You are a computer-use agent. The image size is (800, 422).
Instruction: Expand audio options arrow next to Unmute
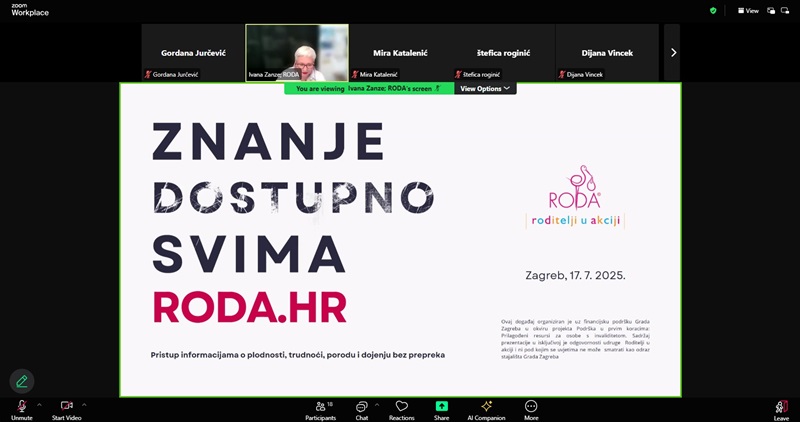(x=39, y=404)
